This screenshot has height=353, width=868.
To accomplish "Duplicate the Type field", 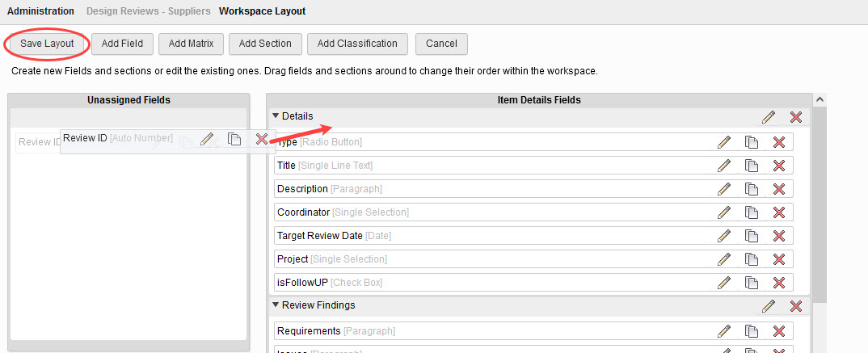I will (751, 142).
